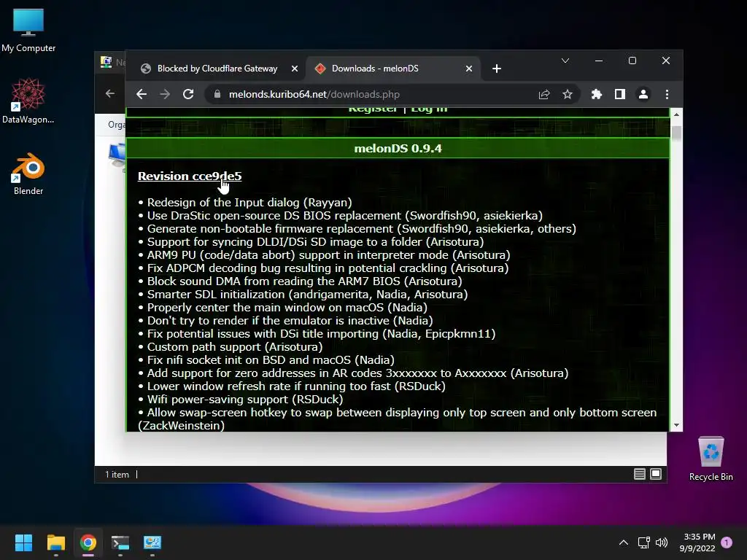Click the Log in link
747x560 pixels.
pos(429,109)
